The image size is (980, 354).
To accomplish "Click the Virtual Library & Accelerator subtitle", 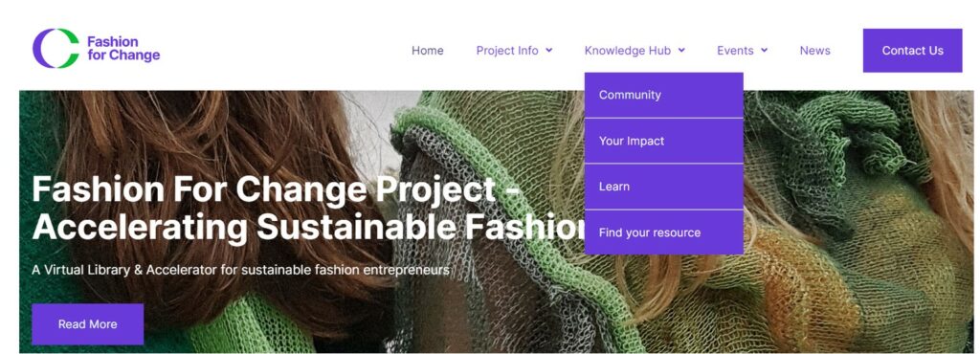I will click(x=240, y=271).
